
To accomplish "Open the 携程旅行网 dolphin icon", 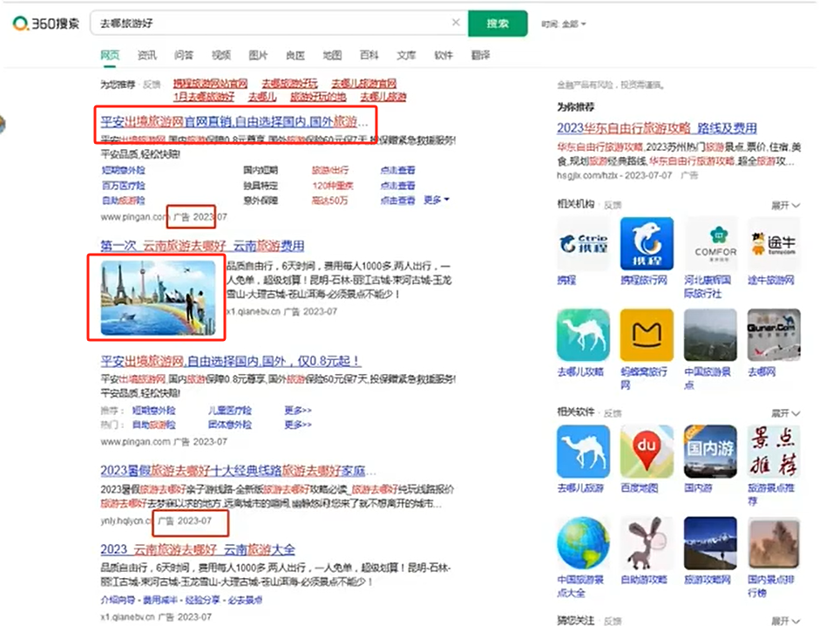I will 647,244.
